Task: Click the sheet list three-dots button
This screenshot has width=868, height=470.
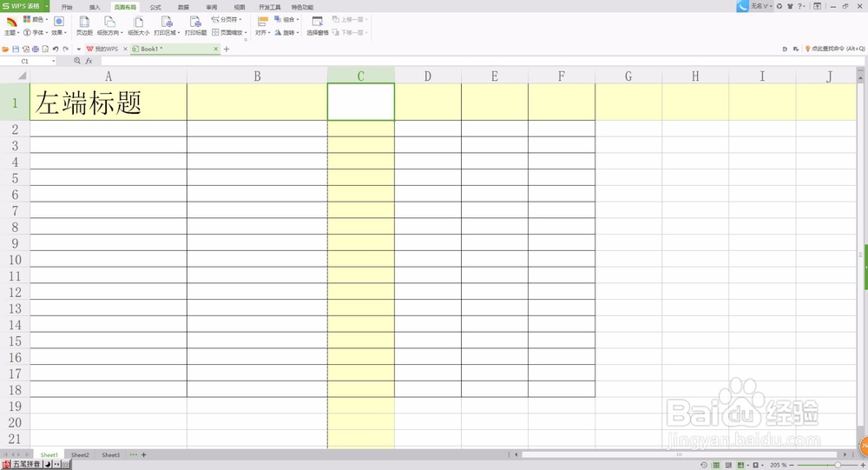Action: (x=134, y=454)
